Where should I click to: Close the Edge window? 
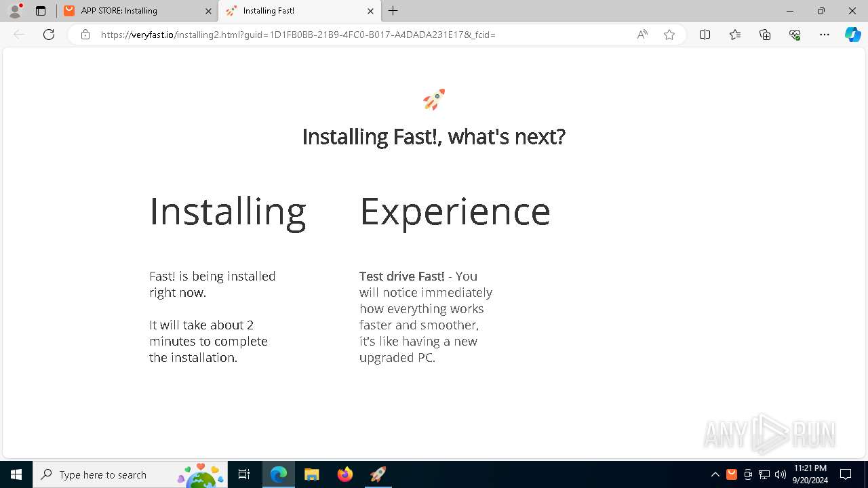[852, 11]
